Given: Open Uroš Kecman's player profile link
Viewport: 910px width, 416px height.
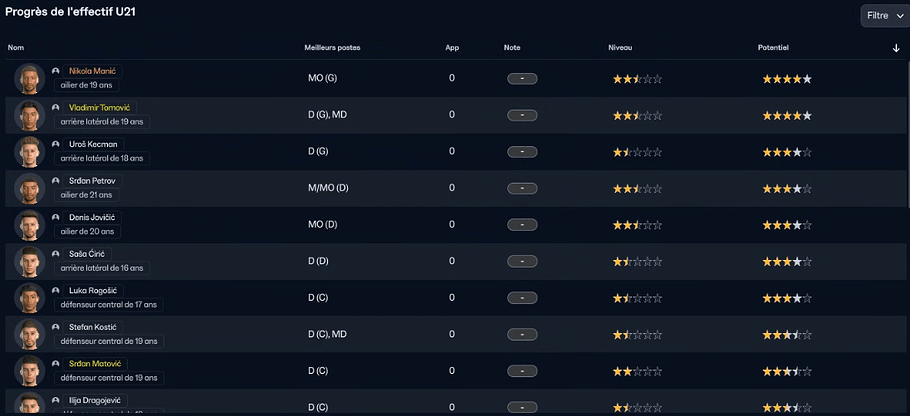Looking at the screenshot, I should 93,144.
